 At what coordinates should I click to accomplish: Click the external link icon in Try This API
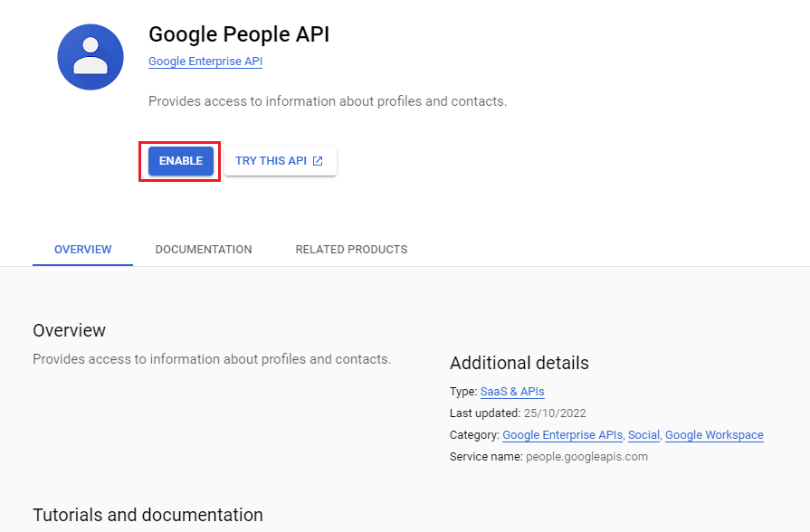(x=318, y=161)
